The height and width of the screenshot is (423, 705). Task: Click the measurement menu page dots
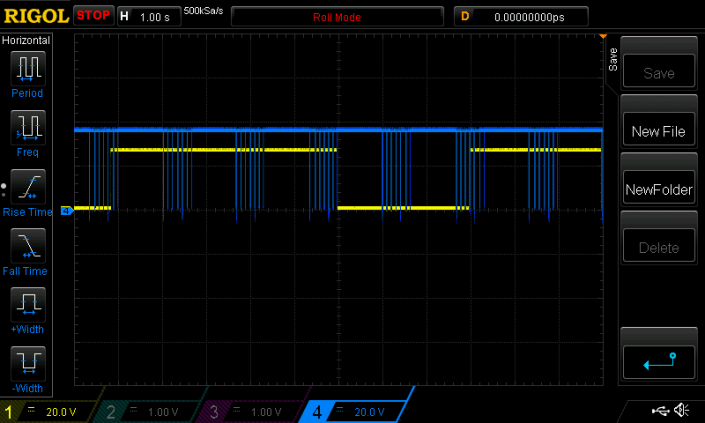pos(4,190)
